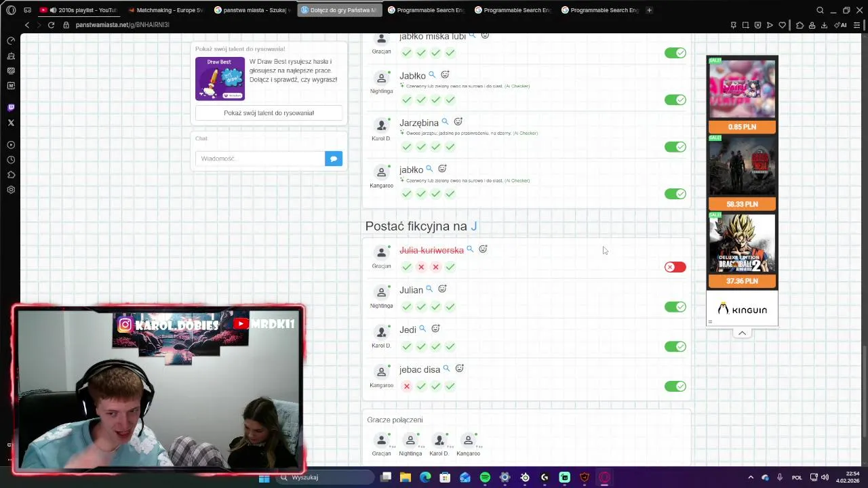Open File Explorer from the taskbar
The image size is (868, 488).
pyautogui.click(x=406, y=477)
